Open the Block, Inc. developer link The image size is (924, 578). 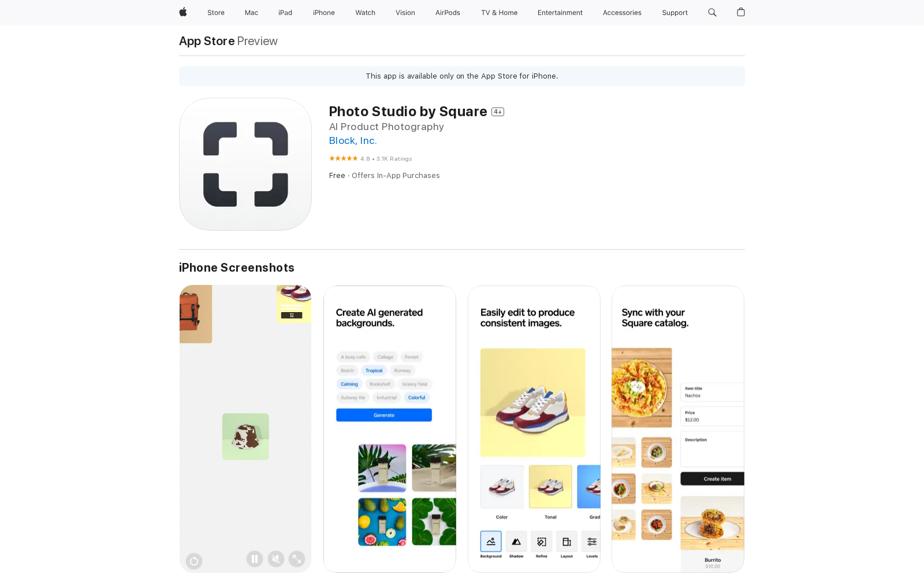pos(353,141)
